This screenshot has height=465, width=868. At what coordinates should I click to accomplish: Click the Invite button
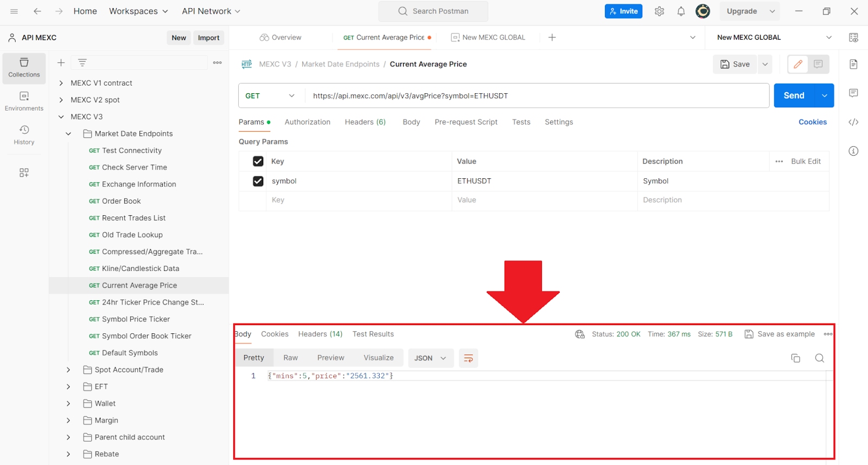point(623,11)
